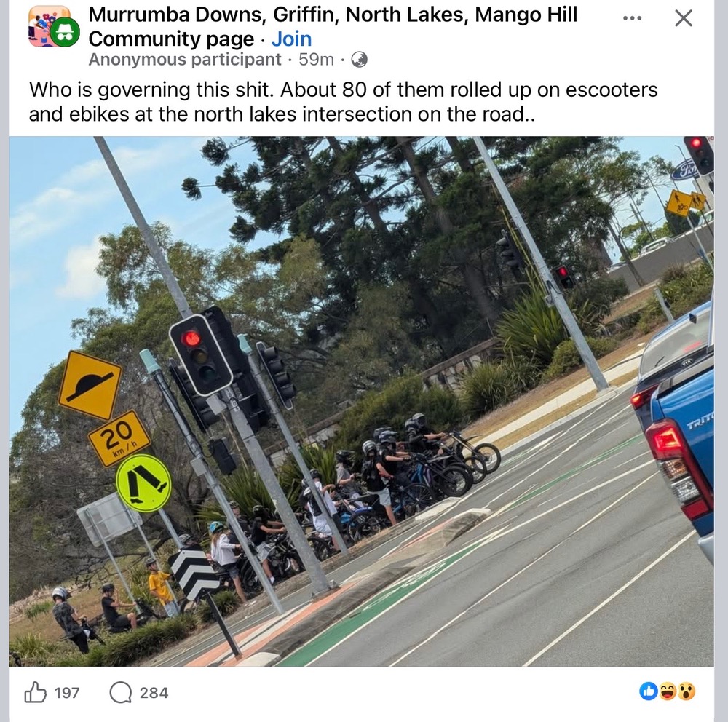Open the Murrumba Downs Community page title
Screen dimensions: 728x722
[x=333, y=27]
